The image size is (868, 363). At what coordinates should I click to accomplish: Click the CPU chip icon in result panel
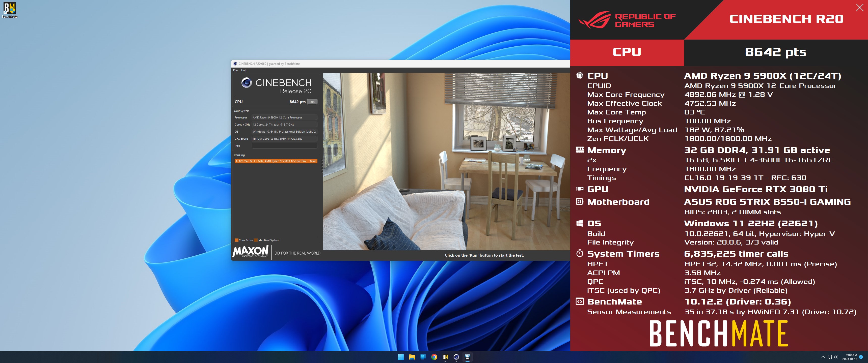(580, 75)
